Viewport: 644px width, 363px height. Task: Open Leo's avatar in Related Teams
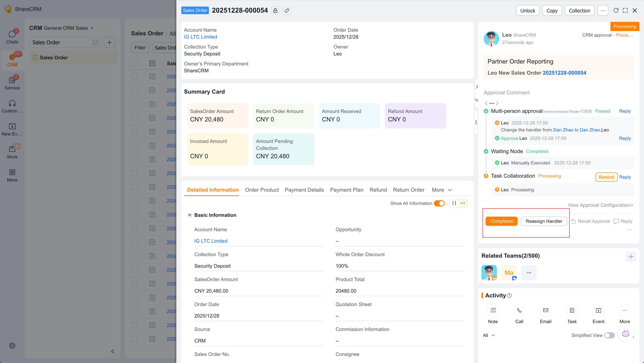click(x=489, y=273)
